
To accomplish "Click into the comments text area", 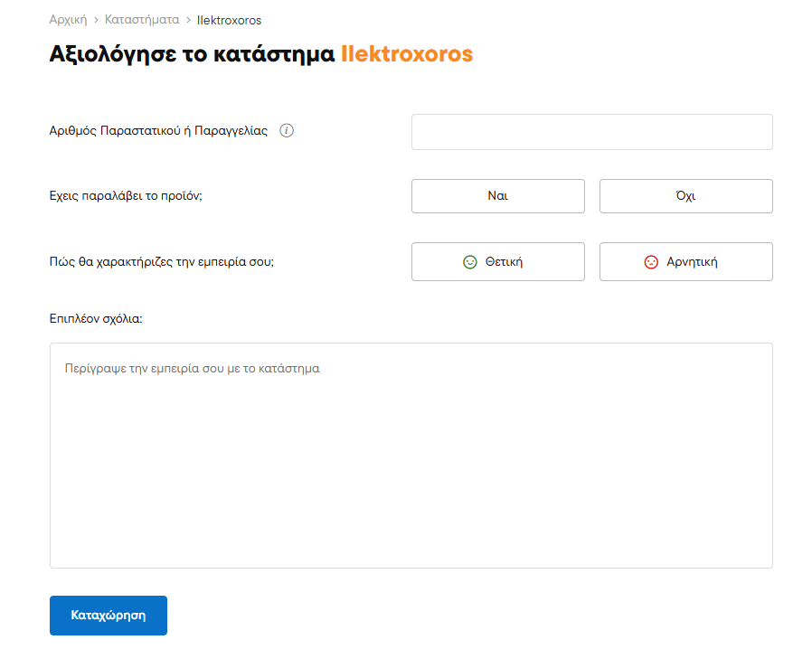I will (x=411, y=456).
